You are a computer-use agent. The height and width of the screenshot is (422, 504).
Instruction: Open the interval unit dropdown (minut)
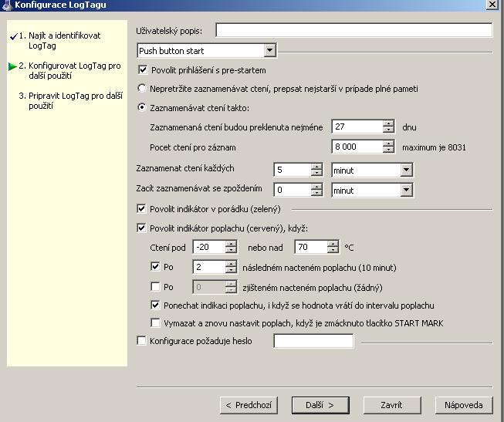pyautogui.click(x=406, y=170)
